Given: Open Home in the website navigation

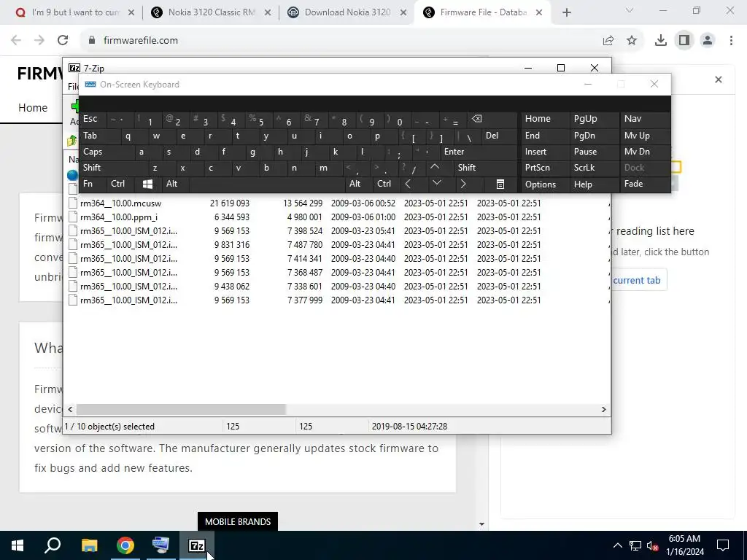Looking at the screenshot, I should pos(33,108).
